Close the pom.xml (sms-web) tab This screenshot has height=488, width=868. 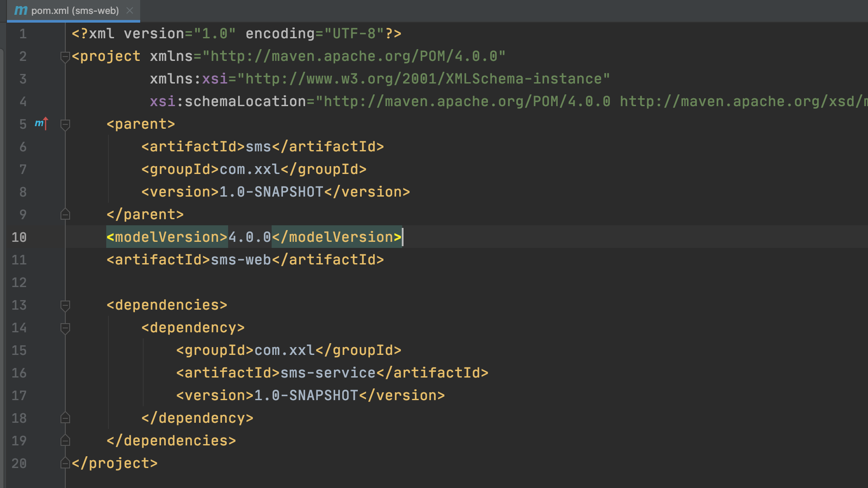[130, 10]
